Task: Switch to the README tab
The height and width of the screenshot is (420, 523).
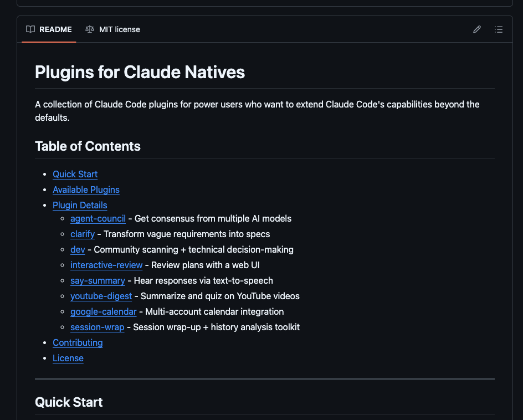Action: (55, 29)
